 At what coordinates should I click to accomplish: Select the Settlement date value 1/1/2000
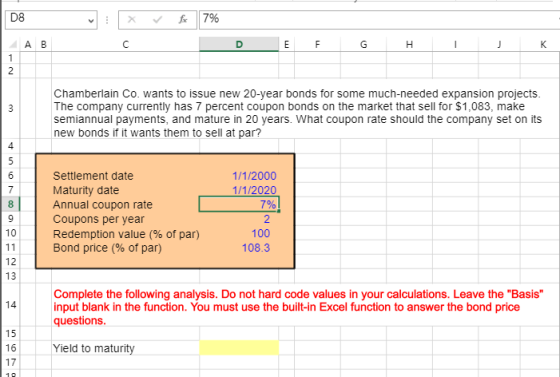(254, 176)
